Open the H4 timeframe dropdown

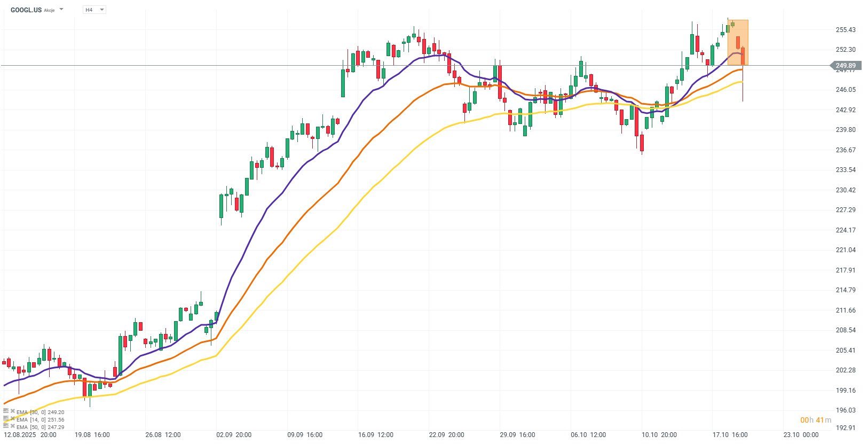(x=94, y=10)
